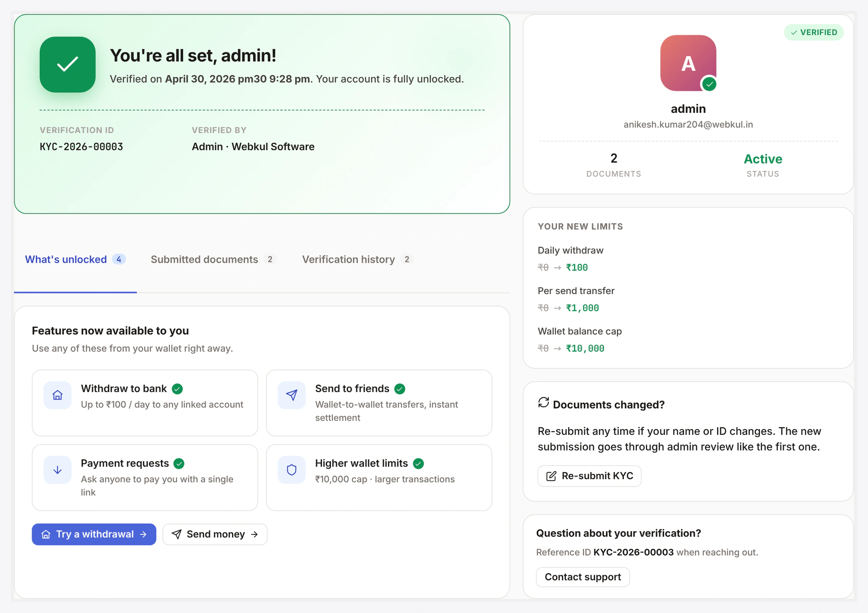Click the Withdraw to bank house icon
Screen dimensions: 868x613
click(57, 395)
